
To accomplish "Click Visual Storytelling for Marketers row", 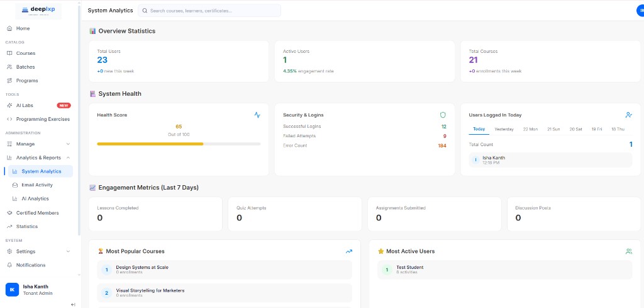I will (x=225, y=293).
